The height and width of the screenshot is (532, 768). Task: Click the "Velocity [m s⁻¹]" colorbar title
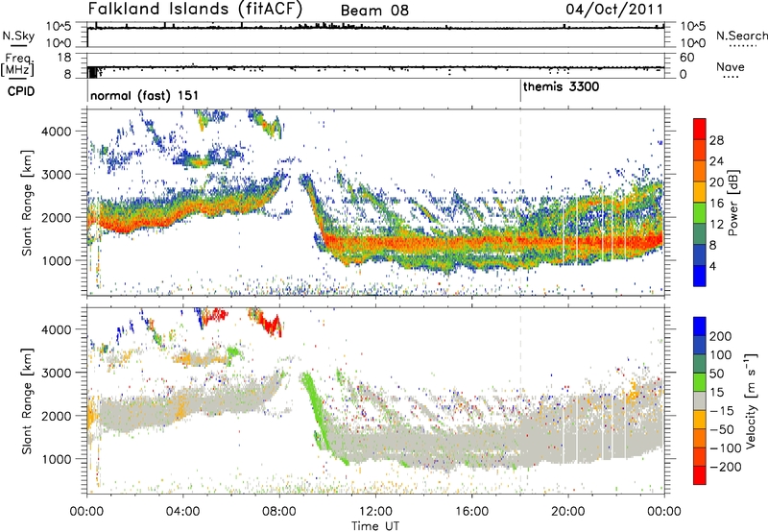pos(750,400)
